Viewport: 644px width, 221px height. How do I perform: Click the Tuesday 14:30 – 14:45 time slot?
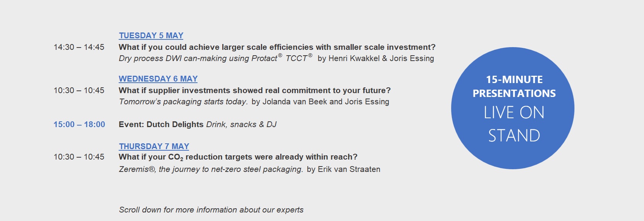(x=79, y=47)
